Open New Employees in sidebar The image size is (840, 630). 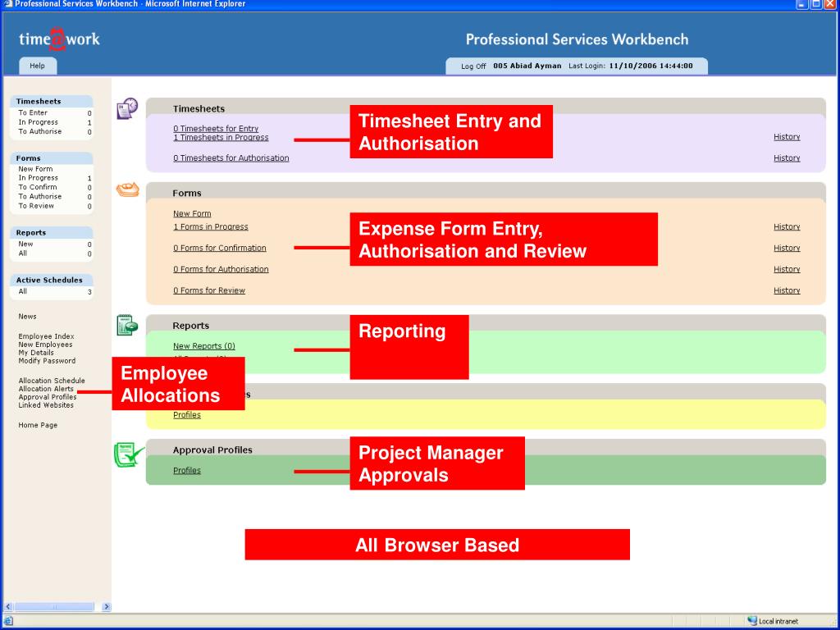coord(45,345)
